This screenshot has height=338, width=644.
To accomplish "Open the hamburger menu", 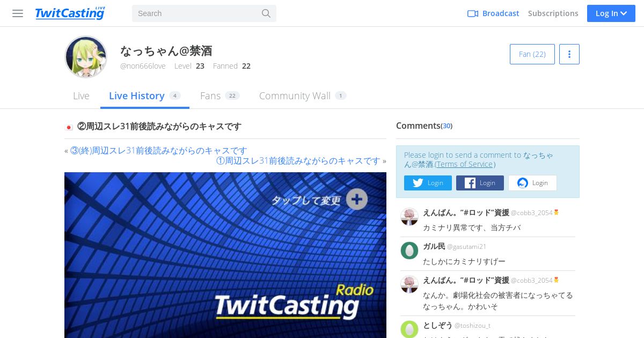I will [18, 13].
